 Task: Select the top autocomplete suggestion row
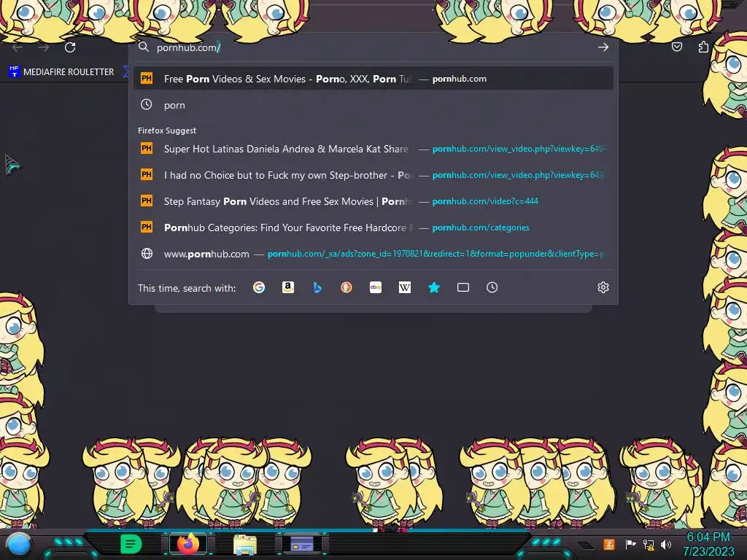point(373,79)
